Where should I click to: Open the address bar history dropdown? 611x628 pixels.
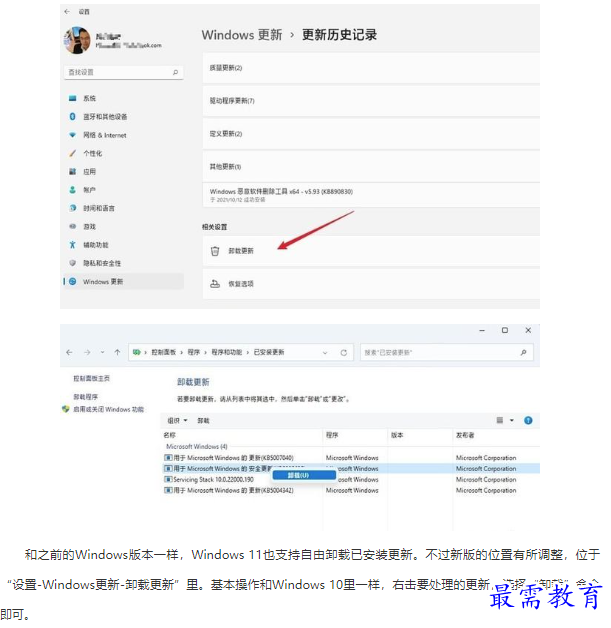point(325,353)
